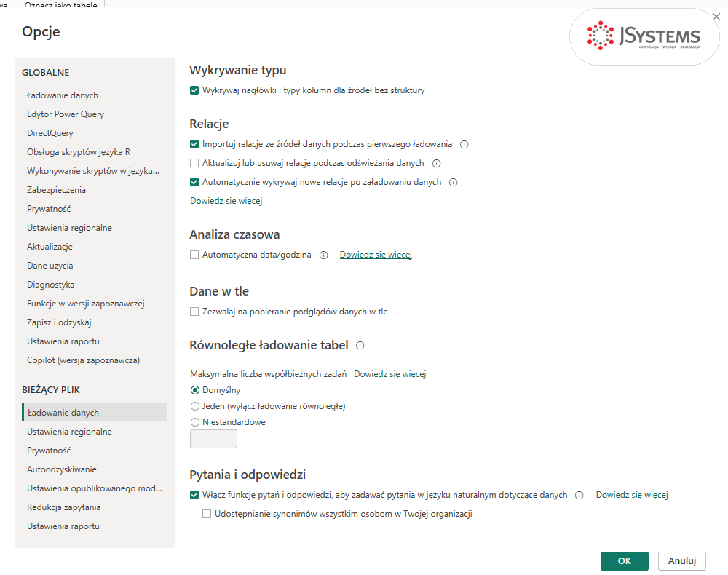The height and width of the screenshot is (575, 728).
Task: Open global Prywatność settings
Action: point(95,209)
